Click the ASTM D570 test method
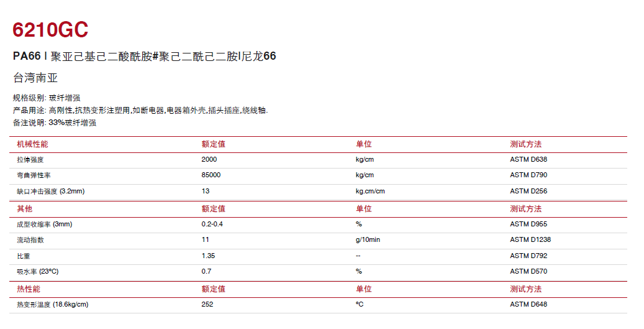Image resolution: width=644 pixels, height=329 pixels. 528,271
